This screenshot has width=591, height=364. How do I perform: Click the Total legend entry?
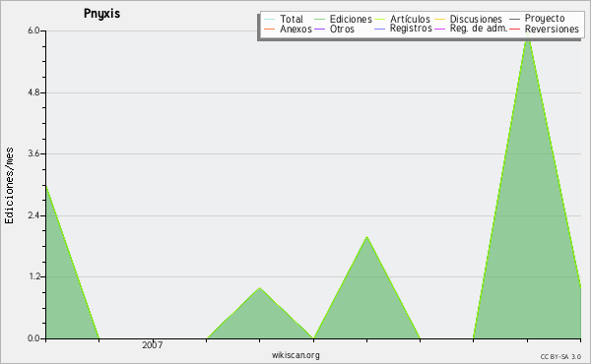click(284, 19)
